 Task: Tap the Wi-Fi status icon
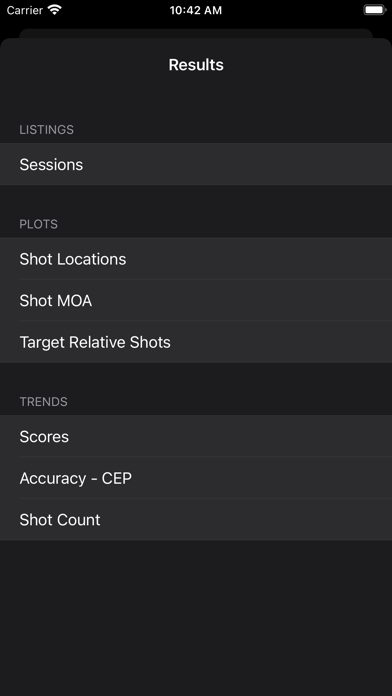[x=55, y=10]
